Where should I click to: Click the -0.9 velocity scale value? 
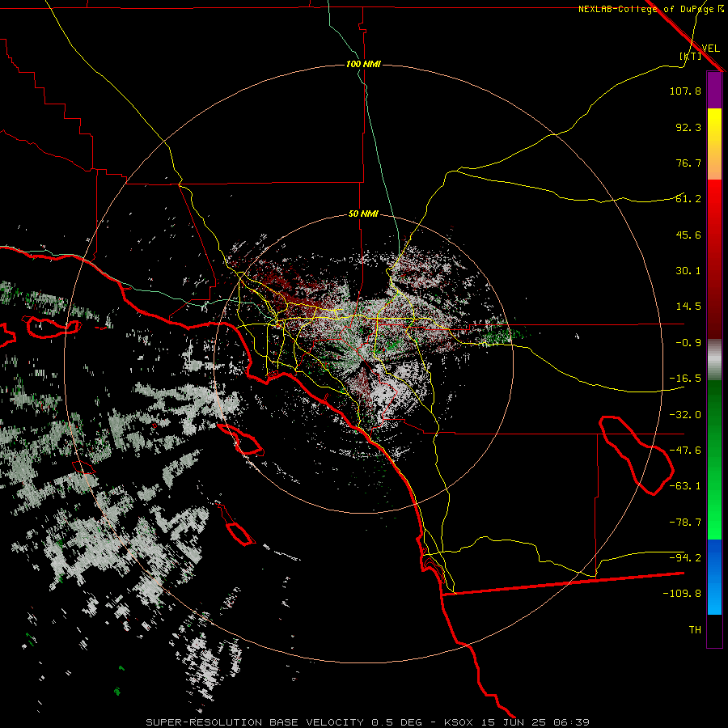[688, 343]
